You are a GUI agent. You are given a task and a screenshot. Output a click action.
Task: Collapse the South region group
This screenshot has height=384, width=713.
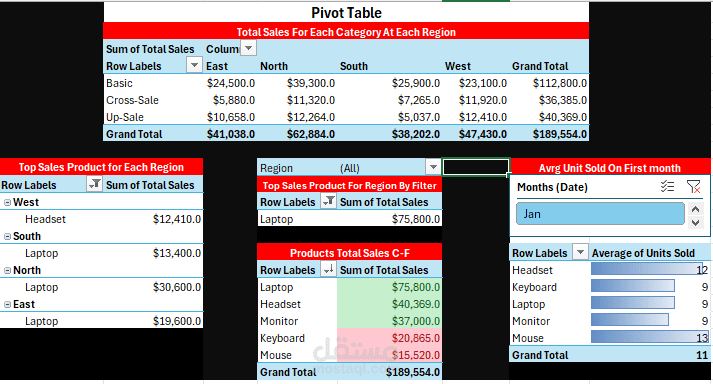7,237
